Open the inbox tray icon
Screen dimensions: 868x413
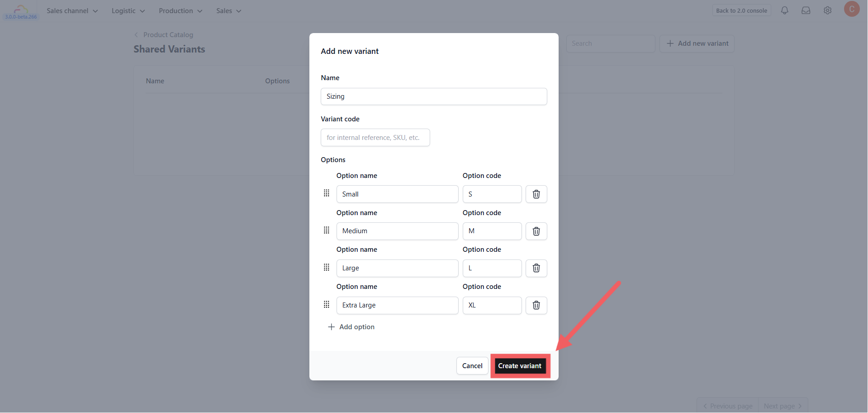[806, 10]
